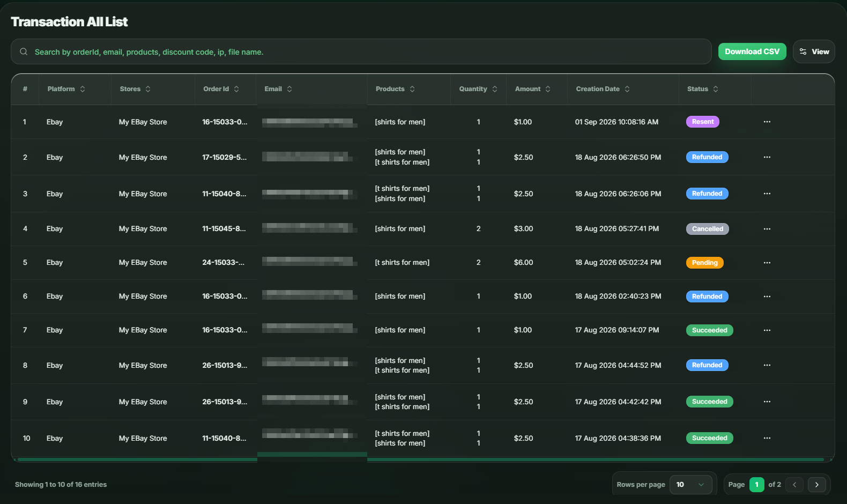
Task: Click date 18 Aug 2026 05:27:41 PM
Action: (617, 229)
